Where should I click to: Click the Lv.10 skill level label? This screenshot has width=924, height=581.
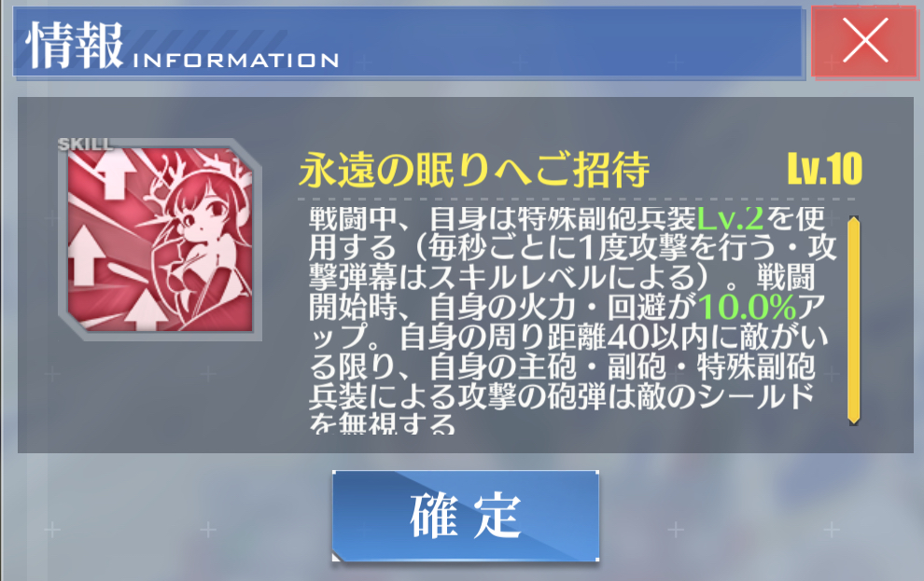824,170
